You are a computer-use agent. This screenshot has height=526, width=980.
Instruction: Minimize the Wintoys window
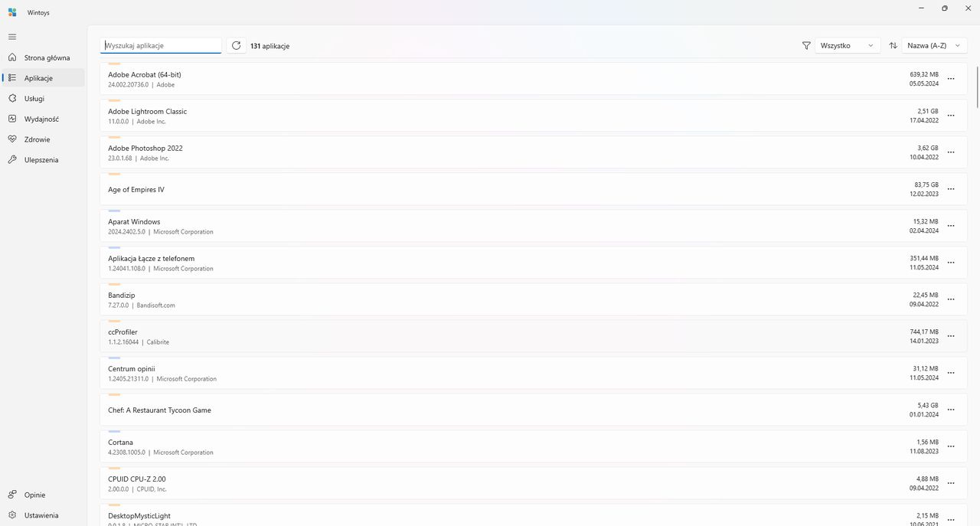[921, 8]
